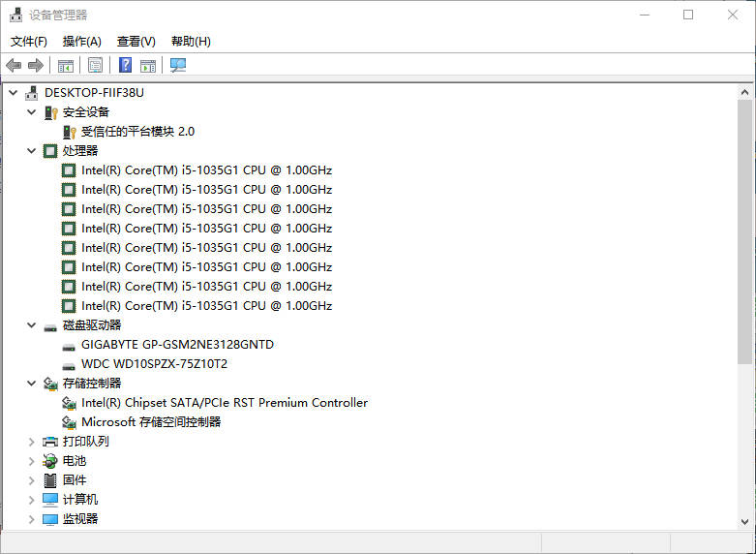This screenshot has height=554, width=756.
Task: Click the scan for hardware changes monitor icon
Action: tap(178, 65)
